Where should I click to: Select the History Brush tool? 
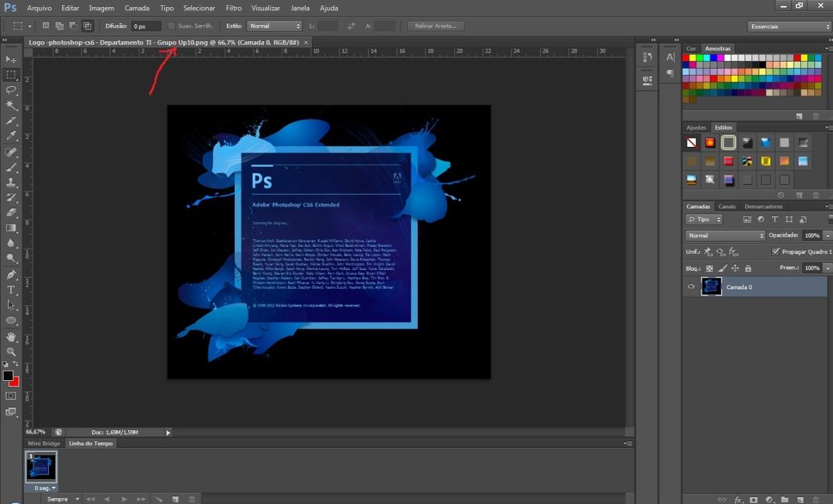coord(11,197)
